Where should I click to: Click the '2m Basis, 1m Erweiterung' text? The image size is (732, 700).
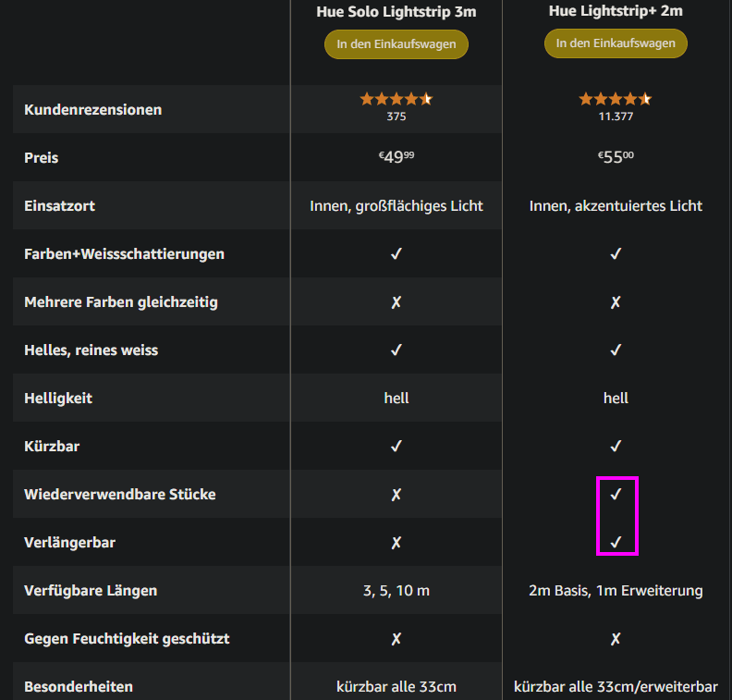[616, 591]
